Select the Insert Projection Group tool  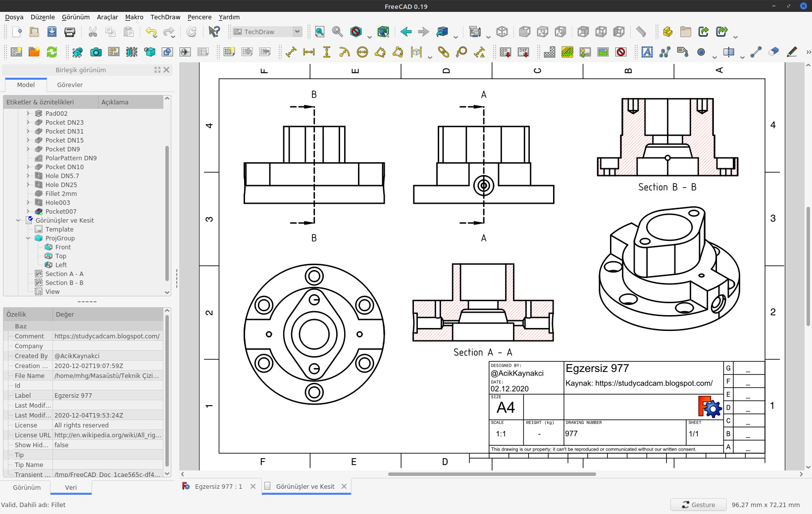(114, 52)
